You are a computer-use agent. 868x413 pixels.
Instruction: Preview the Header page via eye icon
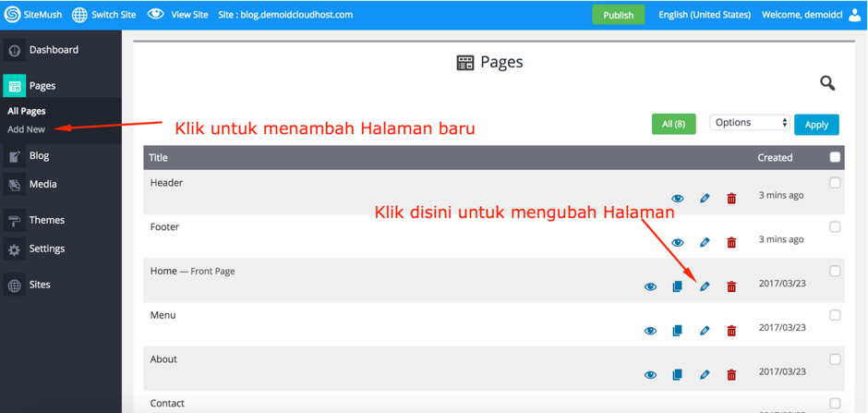pos(678,199)
